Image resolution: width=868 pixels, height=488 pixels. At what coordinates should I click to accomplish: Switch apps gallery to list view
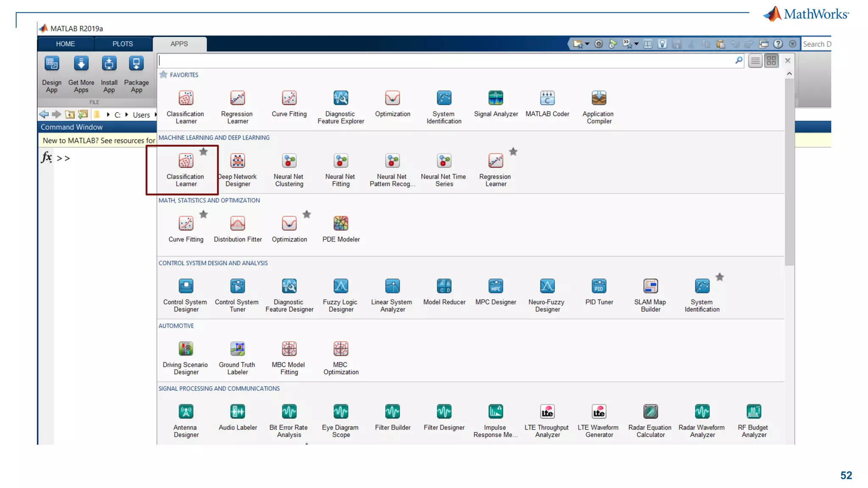point(755,61)
